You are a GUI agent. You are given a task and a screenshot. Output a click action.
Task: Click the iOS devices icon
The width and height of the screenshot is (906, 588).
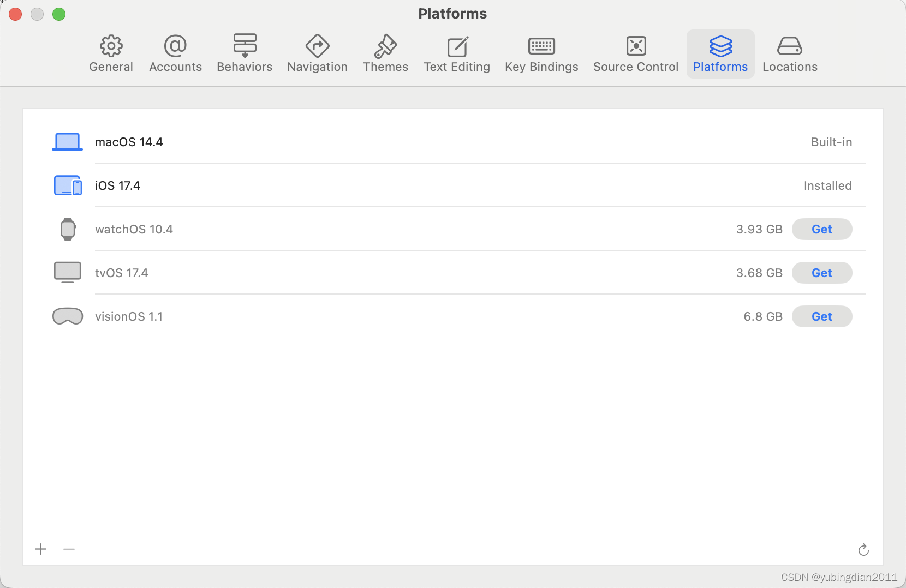[x=68, y=185]
